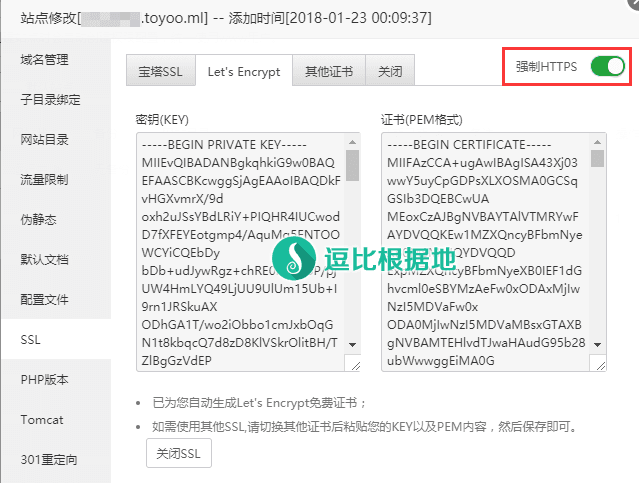Select Tomcat in the sidebar

(42, 420)
